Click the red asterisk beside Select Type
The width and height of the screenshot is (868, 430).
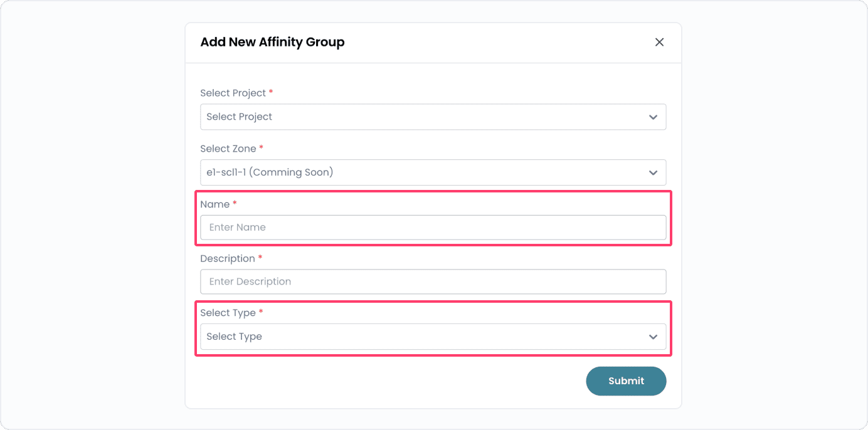click(261, 312)
